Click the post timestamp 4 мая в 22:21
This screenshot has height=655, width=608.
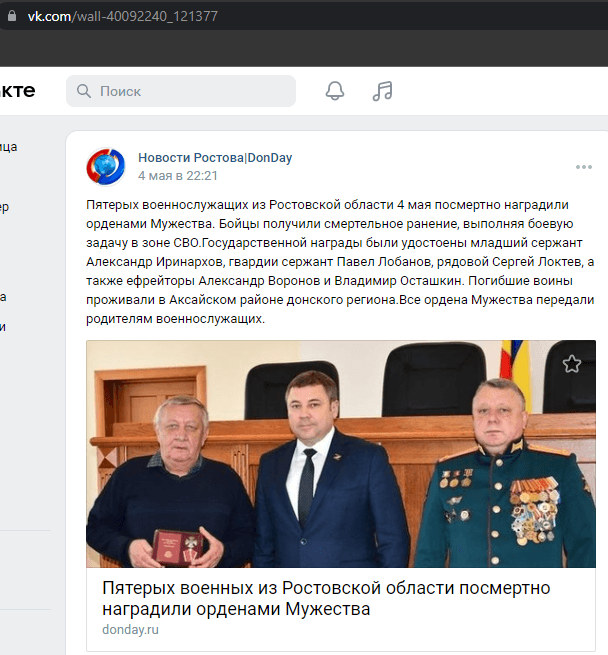click(x=178, y=175)
